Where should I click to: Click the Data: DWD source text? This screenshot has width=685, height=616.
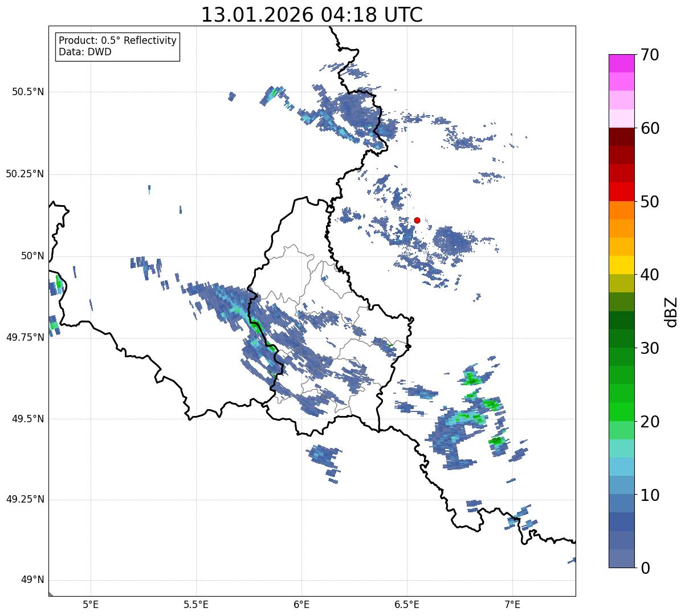(x=85, y=52)
